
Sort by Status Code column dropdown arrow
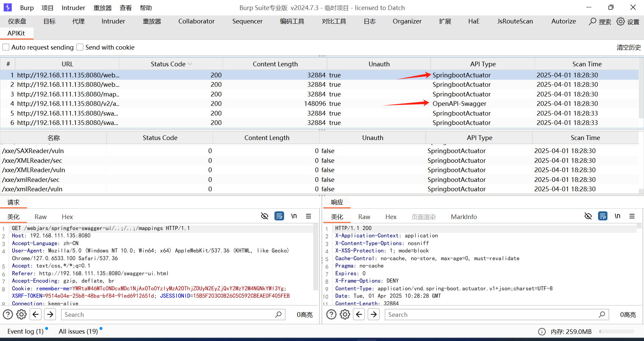190,64
